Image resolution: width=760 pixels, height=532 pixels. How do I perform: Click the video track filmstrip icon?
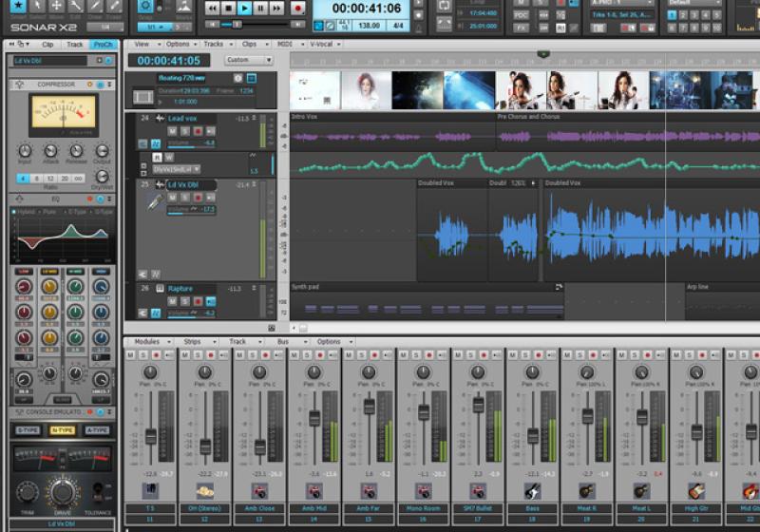click(x=143, y=96)
